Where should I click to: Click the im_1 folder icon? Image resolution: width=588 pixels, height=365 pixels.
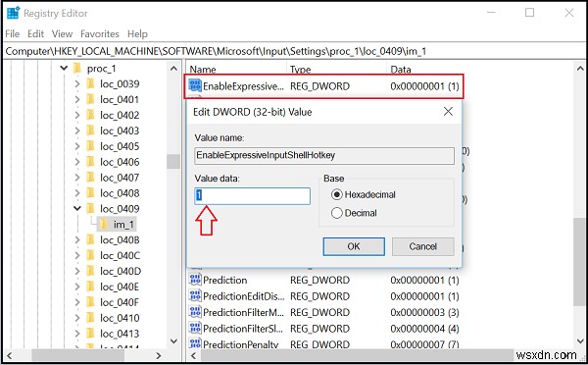point(104,224)
